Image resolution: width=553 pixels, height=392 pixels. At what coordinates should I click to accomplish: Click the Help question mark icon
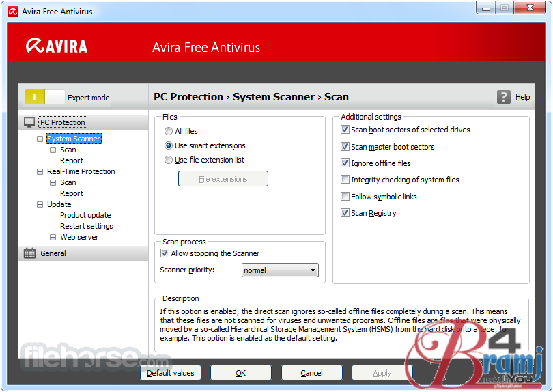[x=503, y=97]
